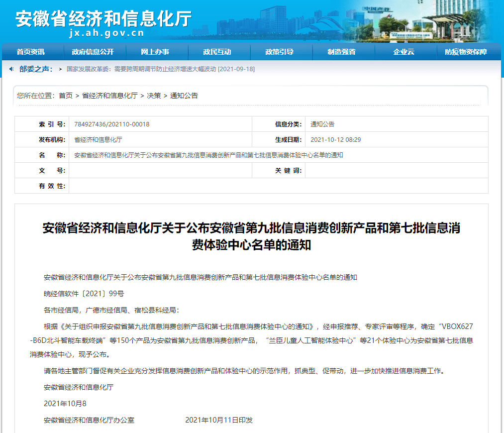Screen dimensions: 504x433
Task: Click the index number 784927436/202110-00018
Action: pyautogui.click(x=112, y=124)
